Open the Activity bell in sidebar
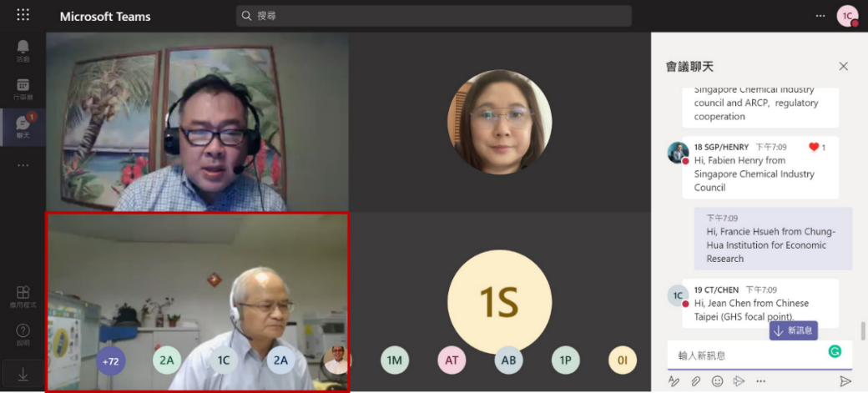868x393 pixels. [23, 50]
